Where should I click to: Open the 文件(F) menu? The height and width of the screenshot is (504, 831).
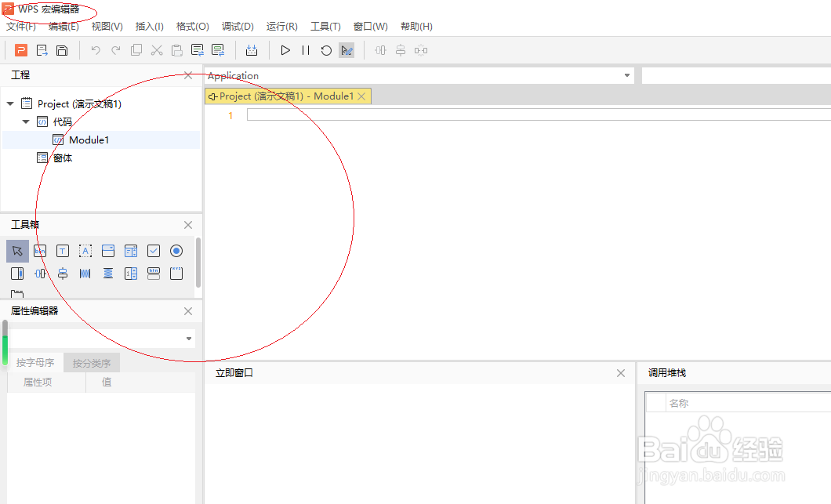click(x=21, y=27)
